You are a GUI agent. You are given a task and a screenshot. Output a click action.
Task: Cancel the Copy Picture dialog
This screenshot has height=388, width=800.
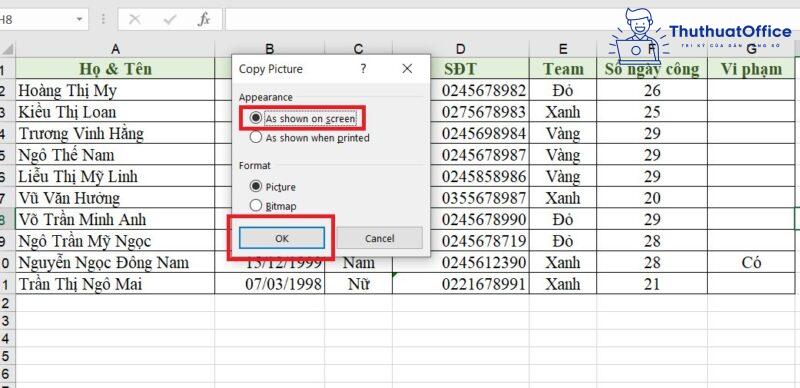coord(380,238)
